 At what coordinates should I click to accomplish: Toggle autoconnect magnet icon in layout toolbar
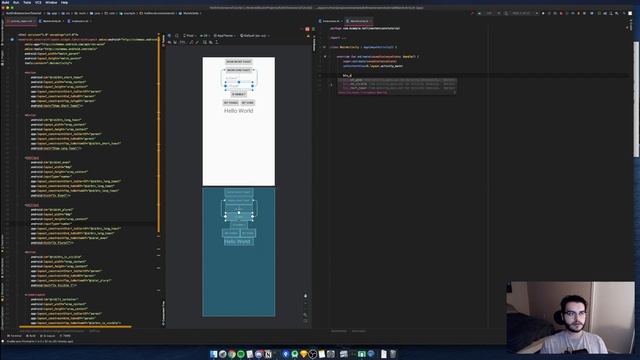pyautogui.click(x=175, y=42)
